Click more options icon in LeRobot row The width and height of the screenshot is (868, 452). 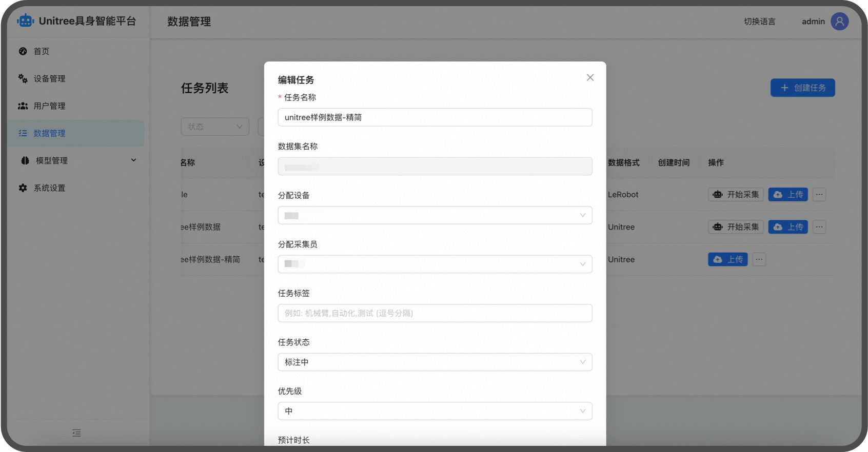819,195
